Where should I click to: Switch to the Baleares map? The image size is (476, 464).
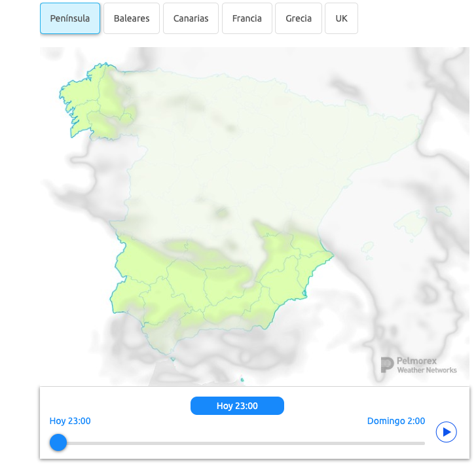pos(132,18)
